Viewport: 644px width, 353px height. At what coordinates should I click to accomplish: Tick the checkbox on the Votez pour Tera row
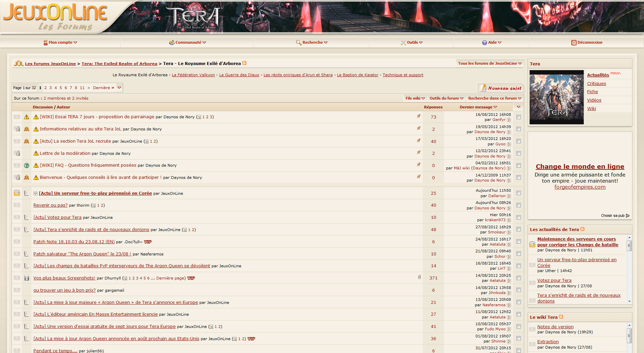pos(518,217)
